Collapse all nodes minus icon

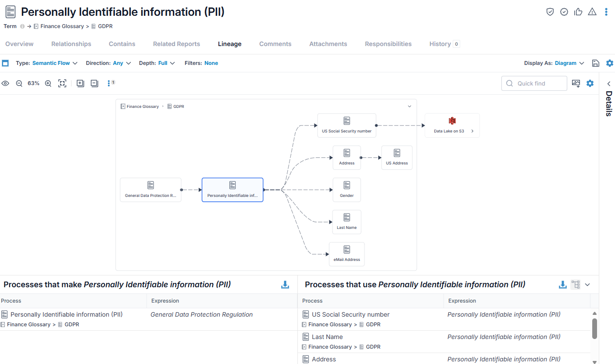tap(94, 83)
